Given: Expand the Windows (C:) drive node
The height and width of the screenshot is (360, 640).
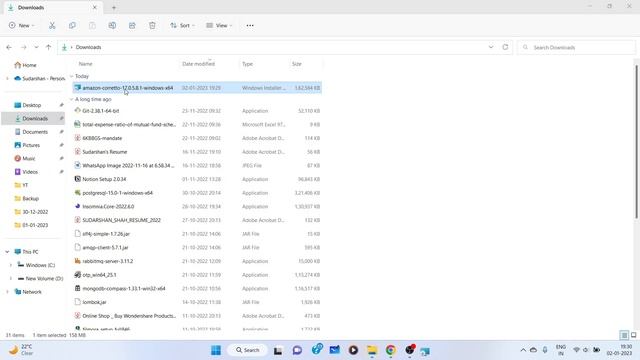Looking at the screenshot, I should point(11,265).
